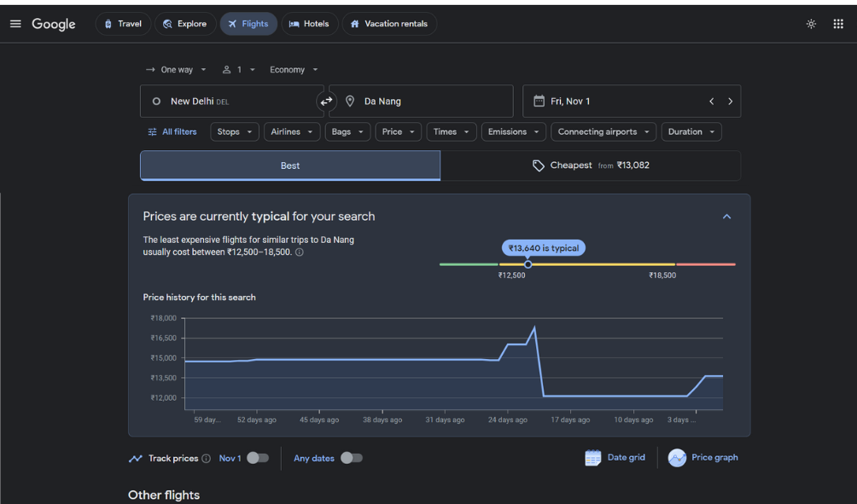Screen dimensions: 857x504
Task: Swap origin and destination airports
Action: pos(326,101)
